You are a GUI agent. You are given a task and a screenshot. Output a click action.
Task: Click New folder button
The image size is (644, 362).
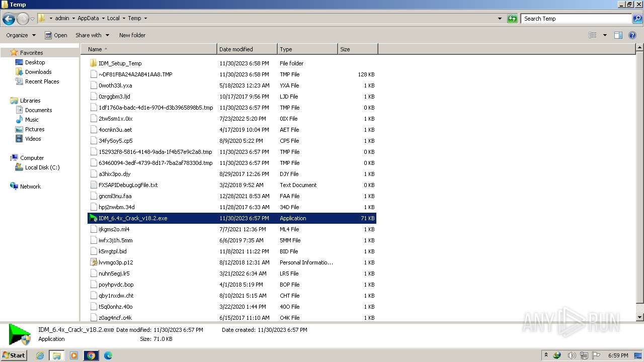coord(132,35)
